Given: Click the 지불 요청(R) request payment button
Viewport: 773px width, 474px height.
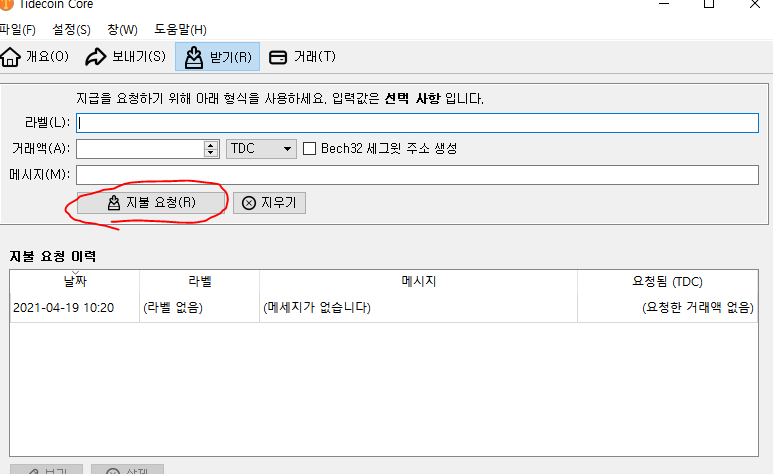Looking at the screenshot, I should click(x=151, y=203).
